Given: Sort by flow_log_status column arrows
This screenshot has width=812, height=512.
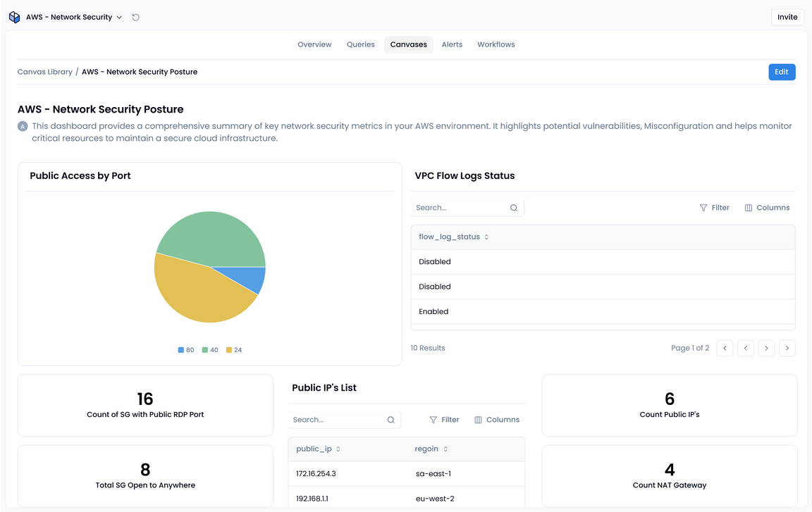Looking at the screenshot, I should click(486, 237).
